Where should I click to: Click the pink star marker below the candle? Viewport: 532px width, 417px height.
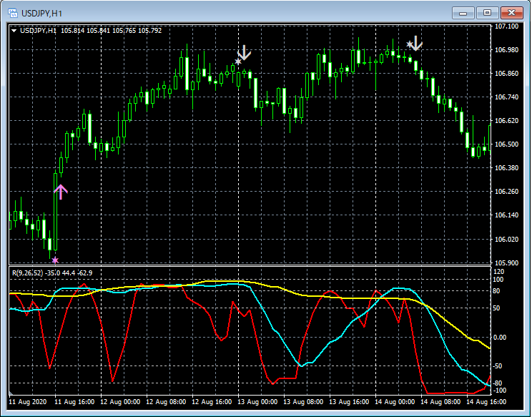[55, 260]
